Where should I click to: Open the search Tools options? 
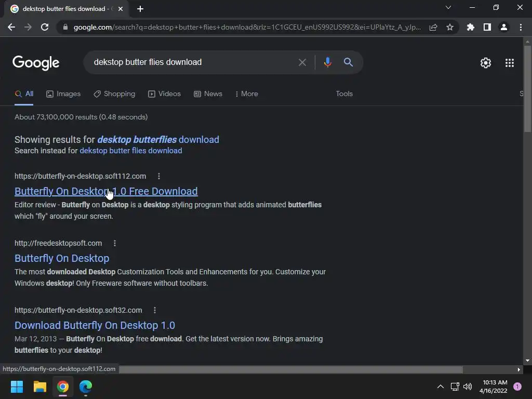tap(344, 94)
